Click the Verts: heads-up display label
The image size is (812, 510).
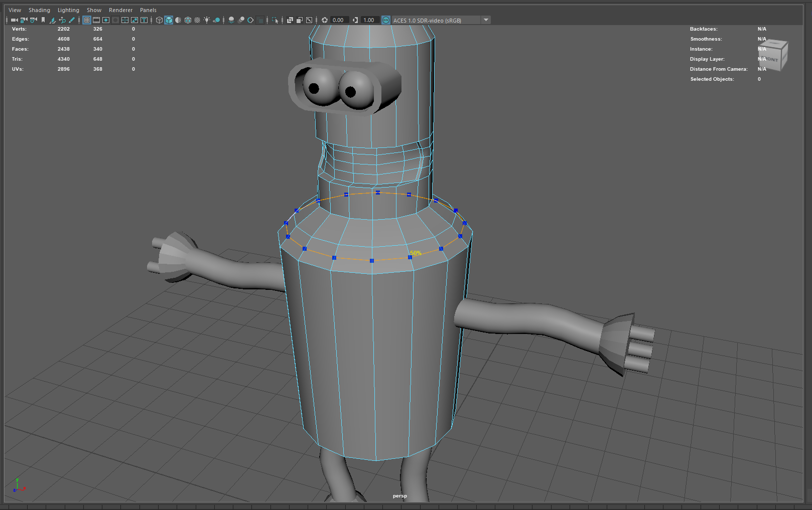tap(19, 29)
